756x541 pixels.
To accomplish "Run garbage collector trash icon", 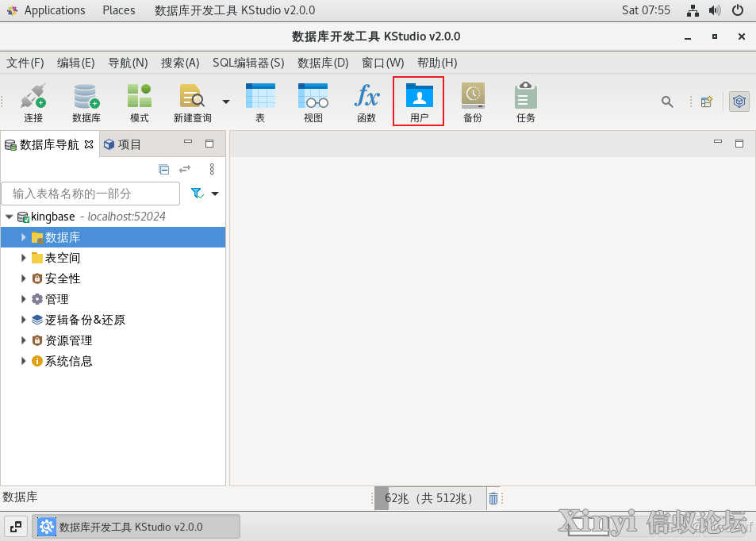I will pos(493,498).
